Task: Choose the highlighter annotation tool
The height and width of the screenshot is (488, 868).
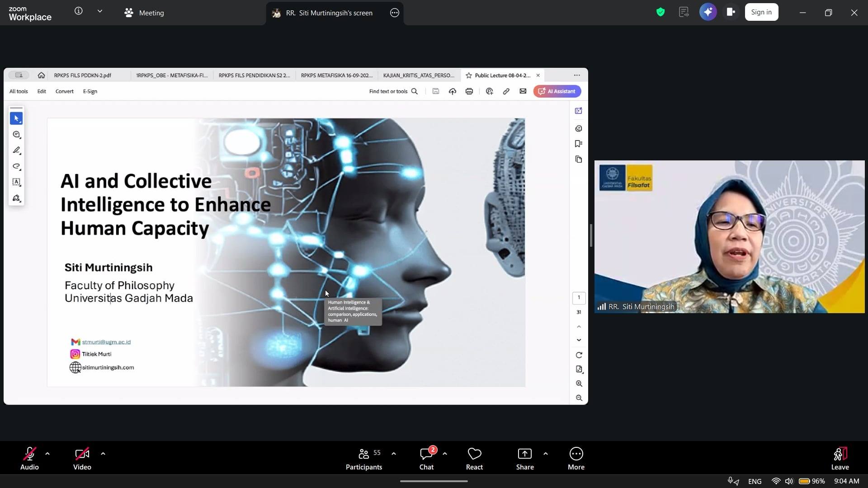Action: 16,150
